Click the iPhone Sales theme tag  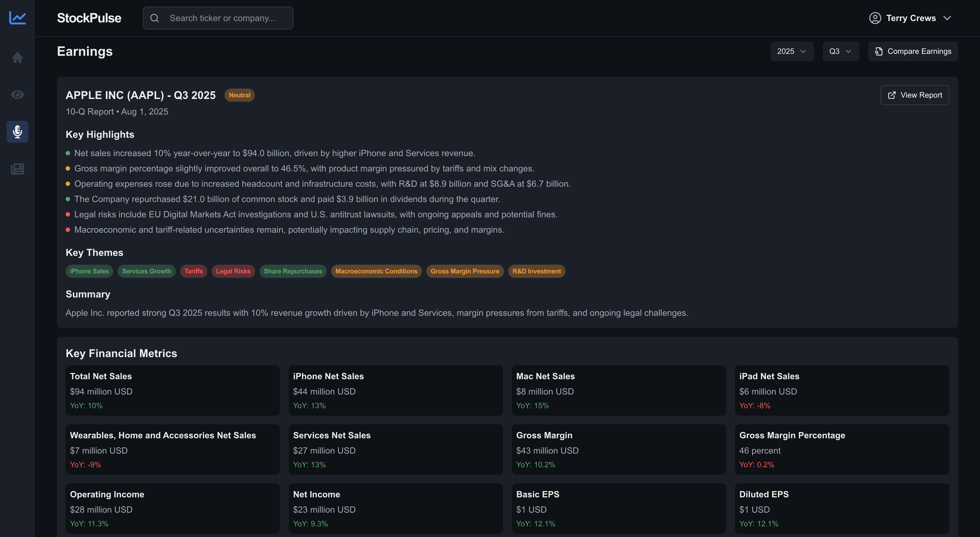point(89,271)
